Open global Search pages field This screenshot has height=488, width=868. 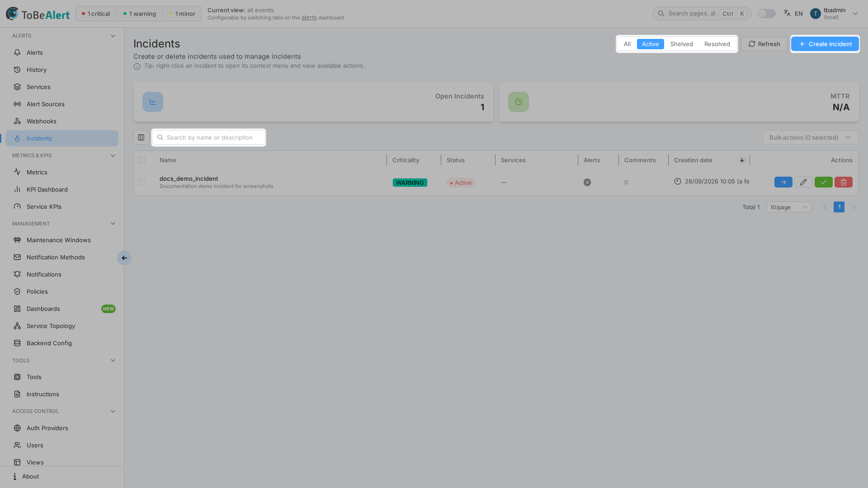point(702,14)
